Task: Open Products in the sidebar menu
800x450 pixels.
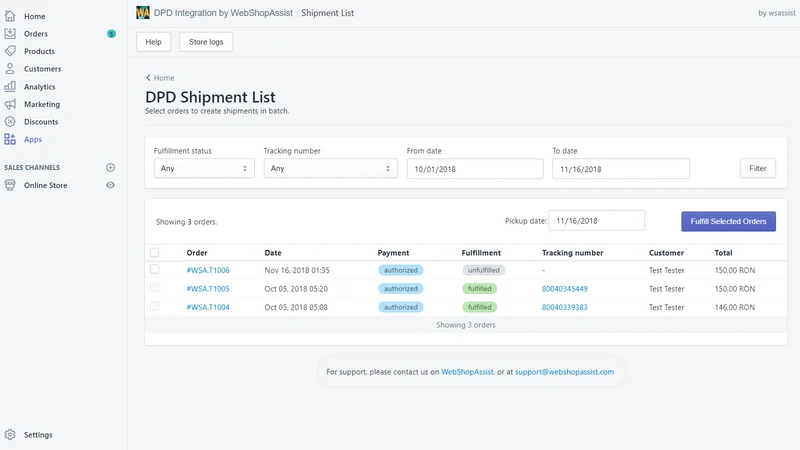Action: [x=39, y=51]
